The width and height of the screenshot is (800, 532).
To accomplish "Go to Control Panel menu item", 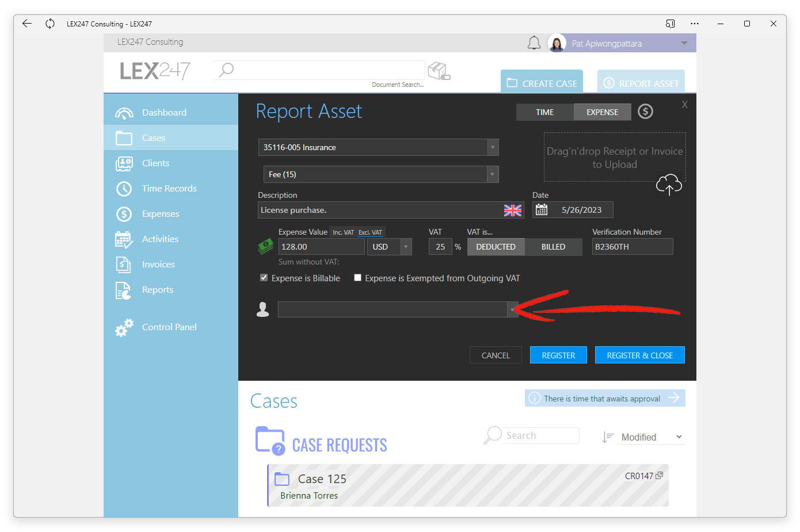I will point(169,327).
